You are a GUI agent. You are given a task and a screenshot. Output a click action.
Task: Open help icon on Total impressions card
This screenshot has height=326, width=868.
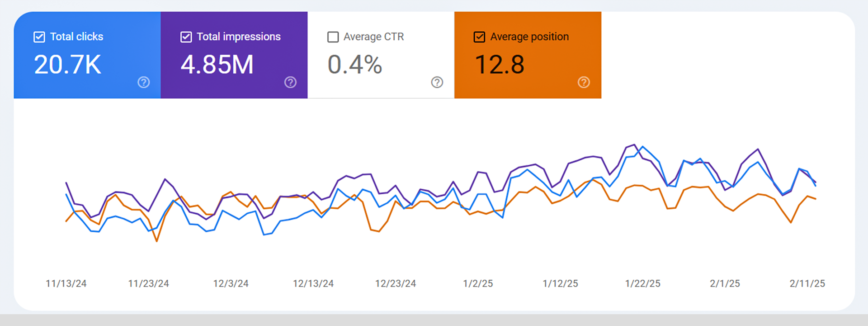[291, 82]
